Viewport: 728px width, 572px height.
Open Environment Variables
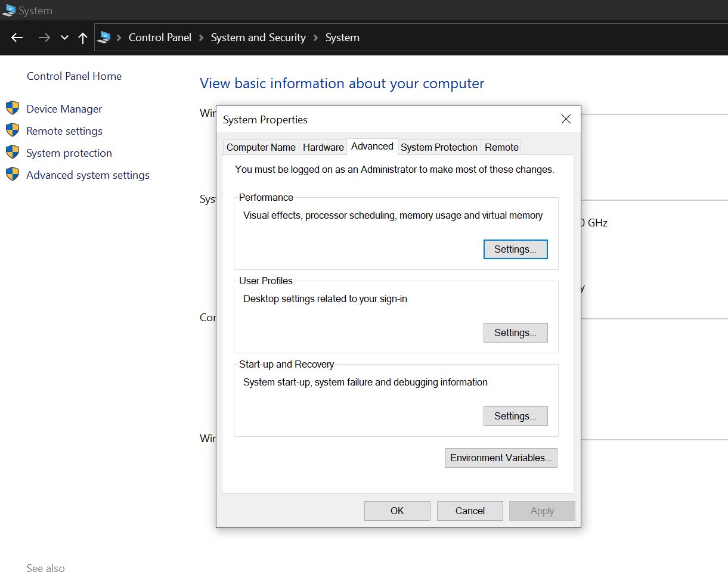(500, 458)
